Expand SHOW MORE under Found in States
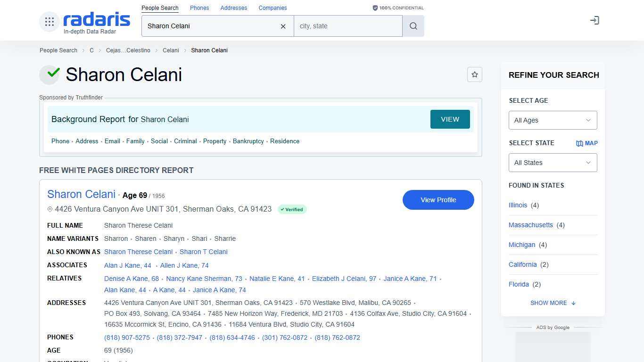 [552, 303]
